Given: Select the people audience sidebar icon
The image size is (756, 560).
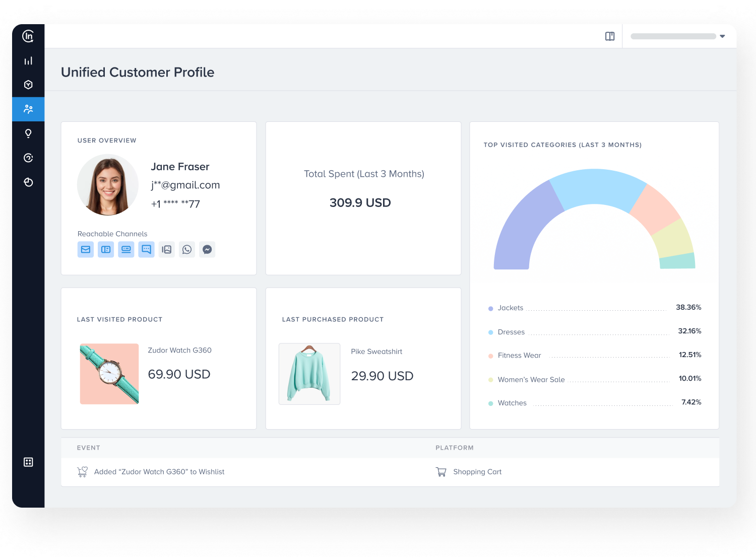Looking at the screenshot, I should tap(28, 109).
